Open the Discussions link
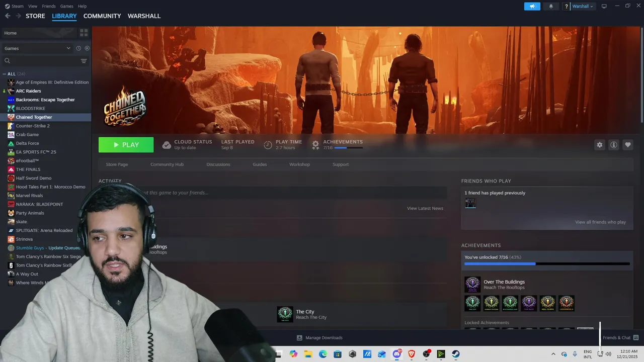 point(218,164)
